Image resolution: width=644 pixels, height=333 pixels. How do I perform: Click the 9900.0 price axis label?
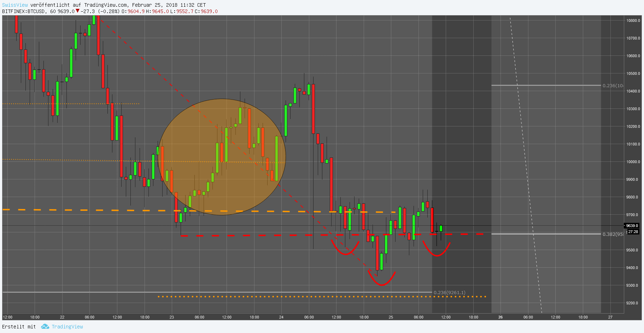click(x=632, y=179)
